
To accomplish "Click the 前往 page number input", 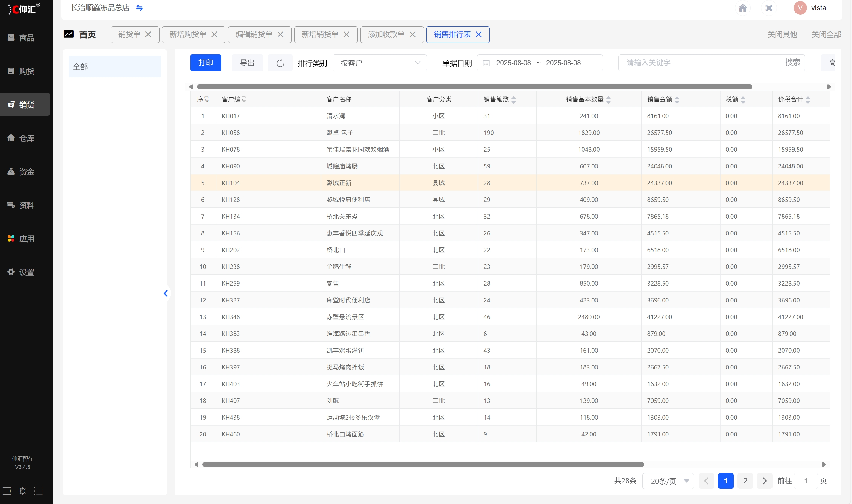I will point(805,481).
